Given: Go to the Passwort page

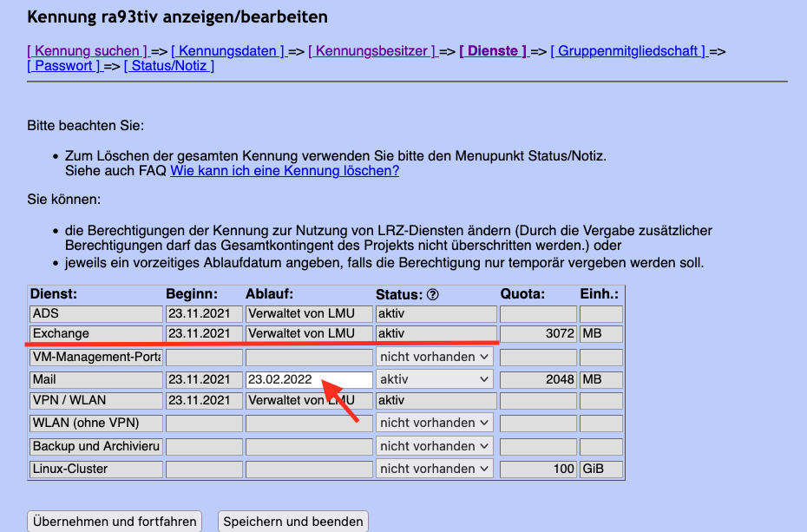Looking at the screenshot, I should pos(64,66).
